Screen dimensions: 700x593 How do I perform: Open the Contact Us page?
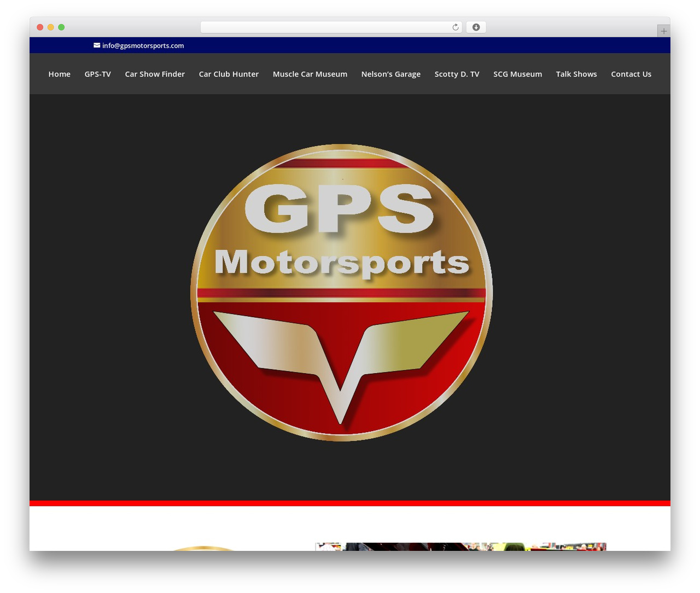(x=631, y=74)
